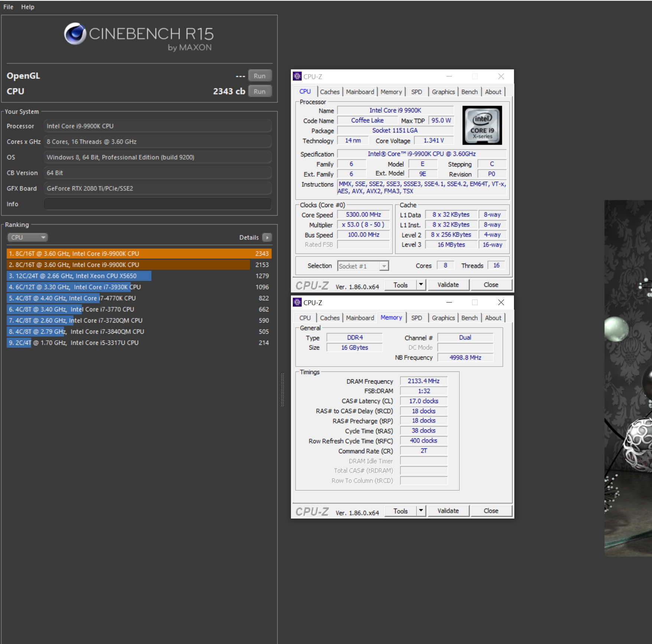This screenshot has height=644, width=652.
Task: Click the NB Frequency 4998.8 MHz value
Action: point(465,357)
